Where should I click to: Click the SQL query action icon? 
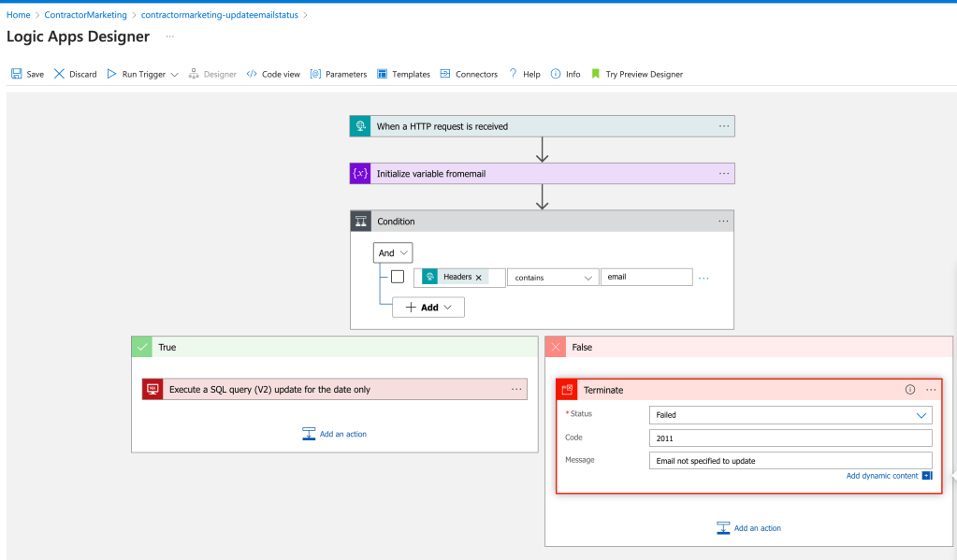click(x=152, y=389)
